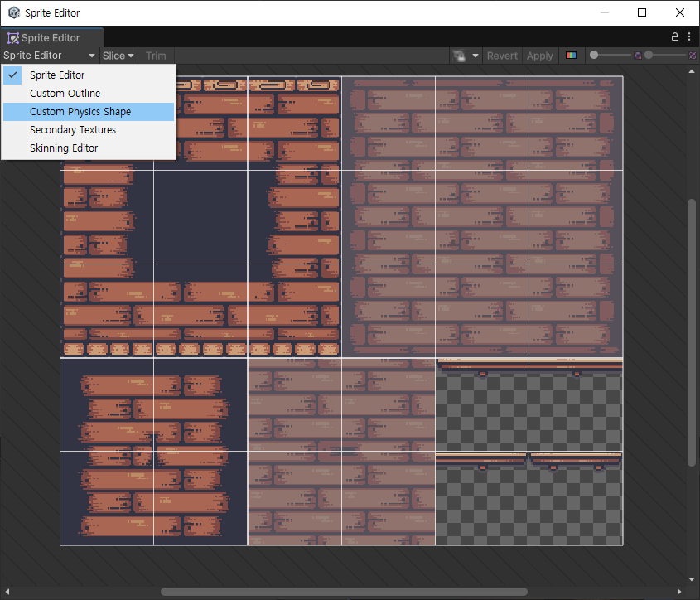Select the empty dark center sprite tile
Screen dimensions: 700x600
200,217
